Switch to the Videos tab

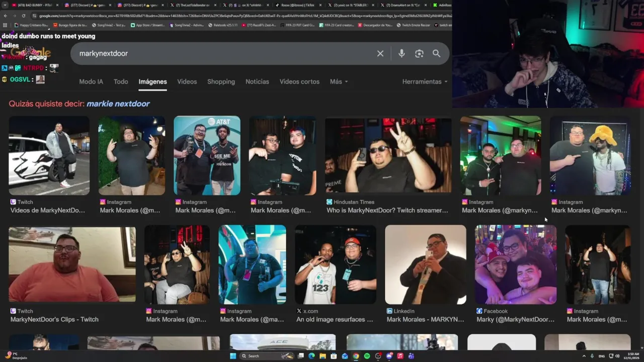click(187, 81)
